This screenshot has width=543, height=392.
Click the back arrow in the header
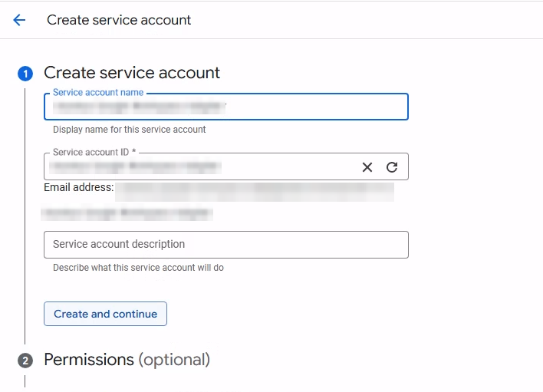click(x=19, y=20)
